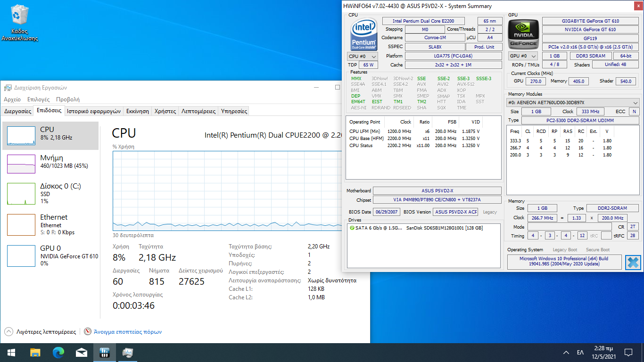Click the CPU LFM (Min) row

click(x=414, y=132)
